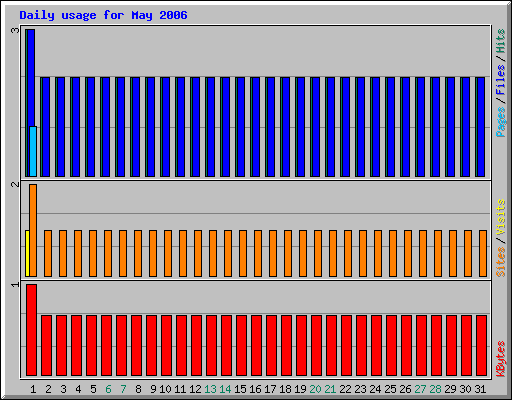Click the "Daily usage for May 2006" title
Viewport: 512px width, 400px height.
click(103, 15)
